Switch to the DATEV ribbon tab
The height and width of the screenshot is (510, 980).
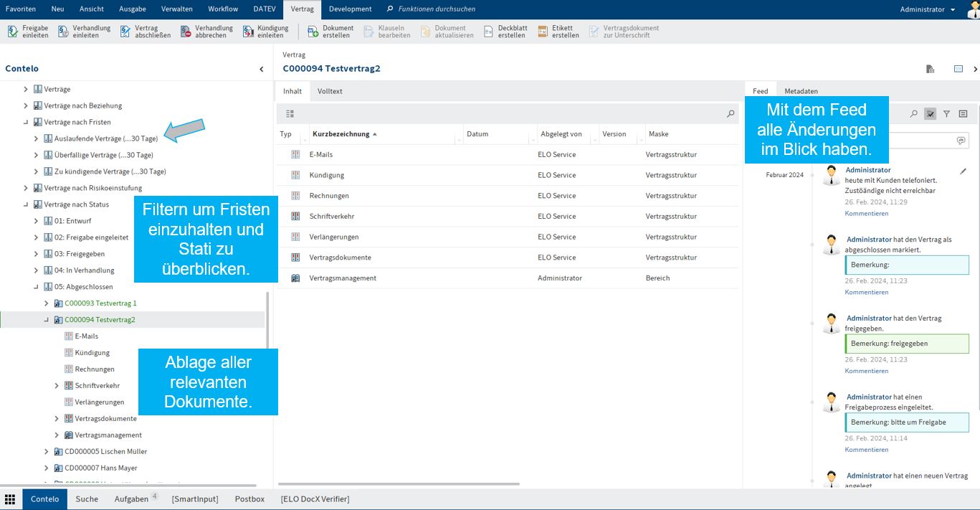[x=265, y=9]
